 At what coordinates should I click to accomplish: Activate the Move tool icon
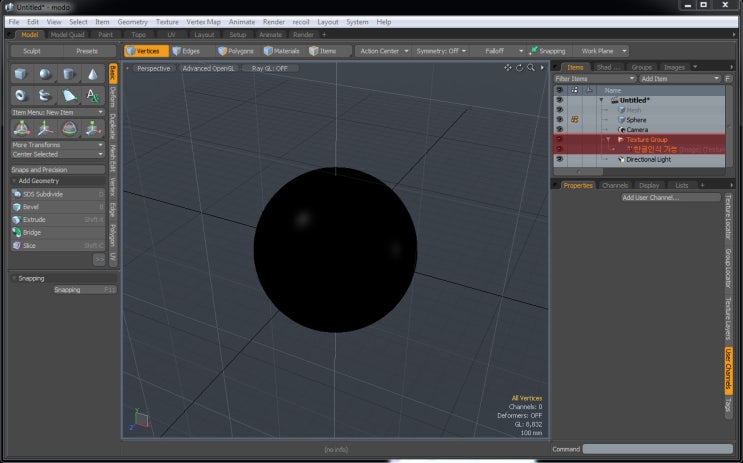[x=45, y=128]
